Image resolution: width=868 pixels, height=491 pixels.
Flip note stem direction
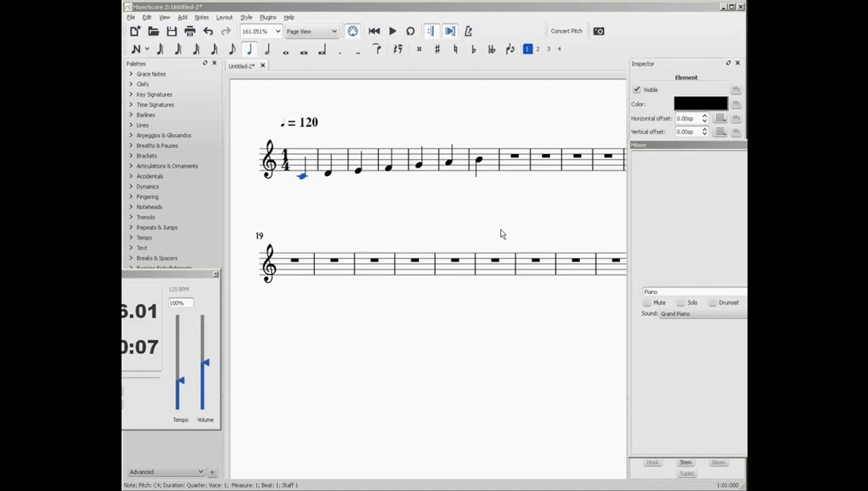click(x=510, y=49)
